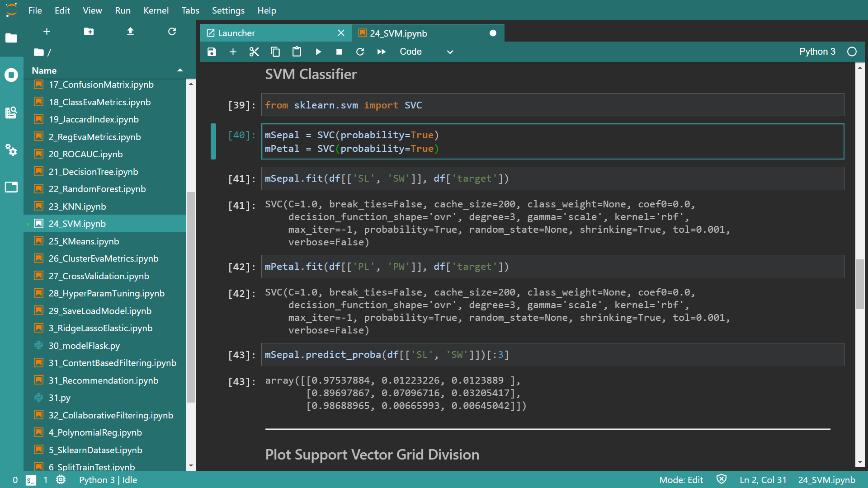
Task: Click the upload files icon
Action: tap(130, 31)
